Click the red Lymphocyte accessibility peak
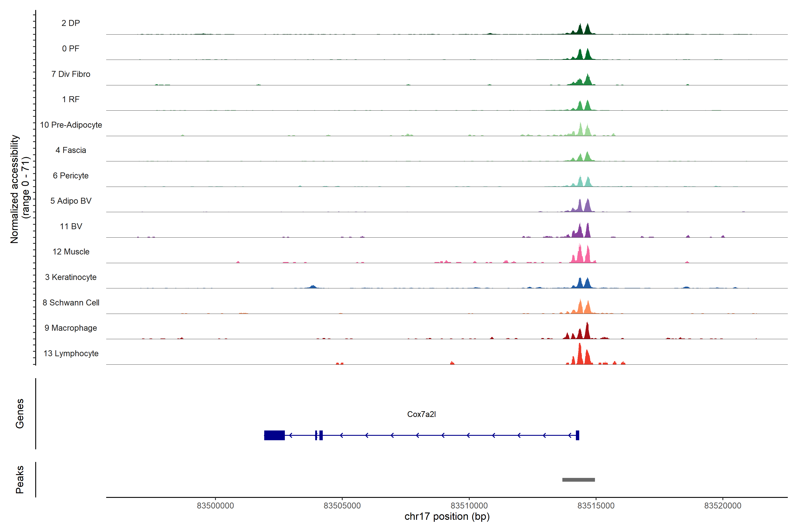The width and height of the screenshot is (798, 532). 580,356
